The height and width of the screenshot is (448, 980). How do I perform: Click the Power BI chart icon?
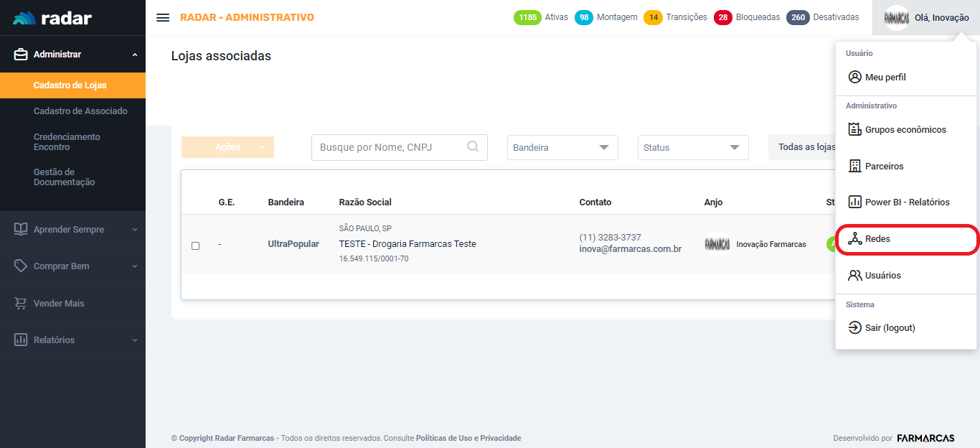tap(854, 202)
